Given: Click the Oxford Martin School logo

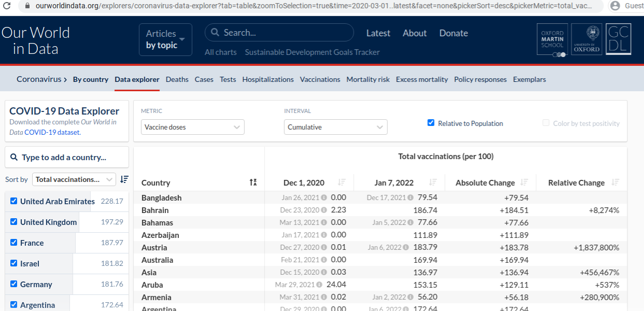Looking at the screenshot, I should pyautogui.click(x=552, y=39).
